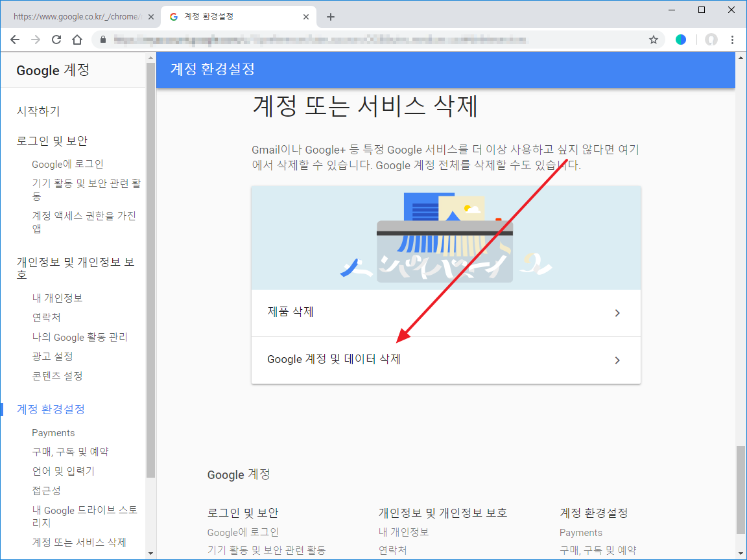The image size is (747, 560).
Task: Click the footer heading 계정 환경설정
Action: pyautogui.click(x=594, y=513)
